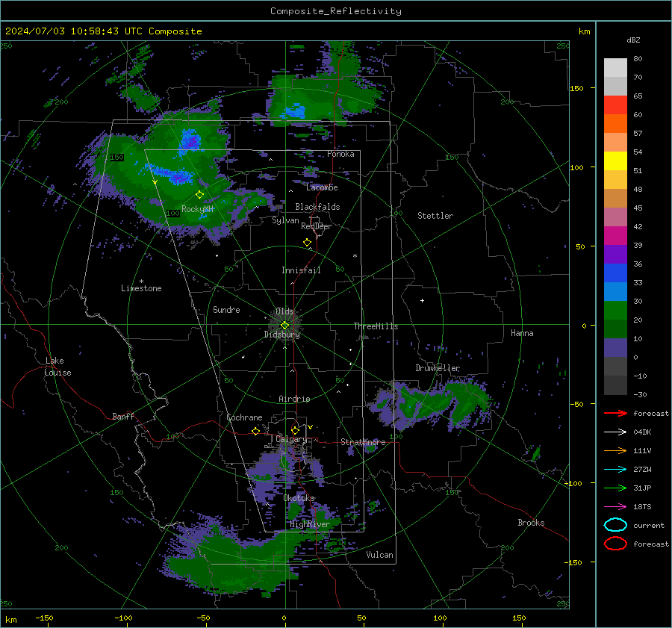Screen dimensions: 672x628
Task: Click the green 31JP arrow in legend
Action: coord(615,488)
